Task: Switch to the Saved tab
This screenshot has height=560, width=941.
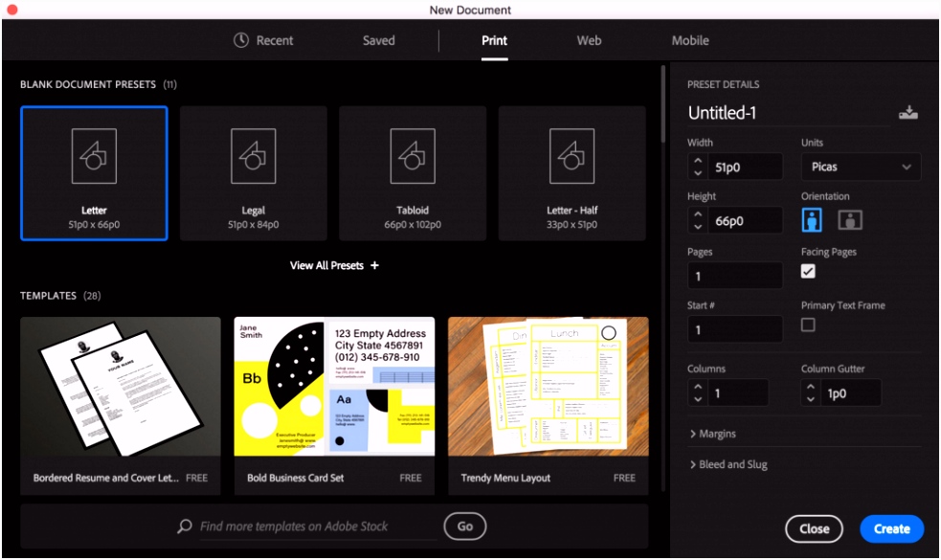Action: point(379,40)
